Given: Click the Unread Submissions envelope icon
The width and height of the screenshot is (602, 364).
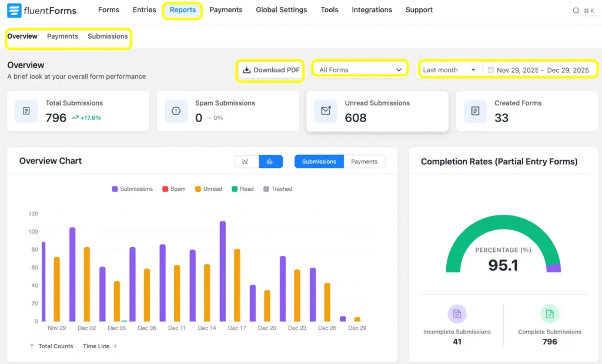Looking at the screenshot, I should pos(326,111).
